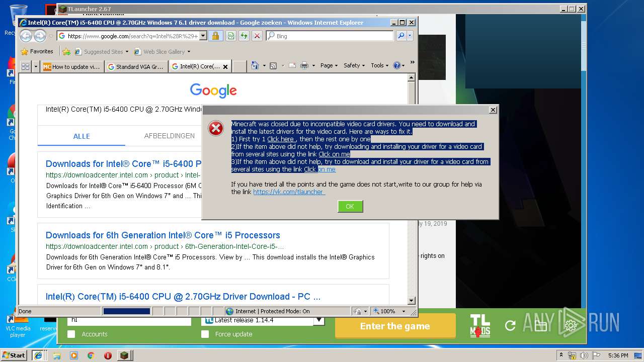Print the current page
Screen dimensions: 644x362
pyautogui.click(x=304, y=65)
